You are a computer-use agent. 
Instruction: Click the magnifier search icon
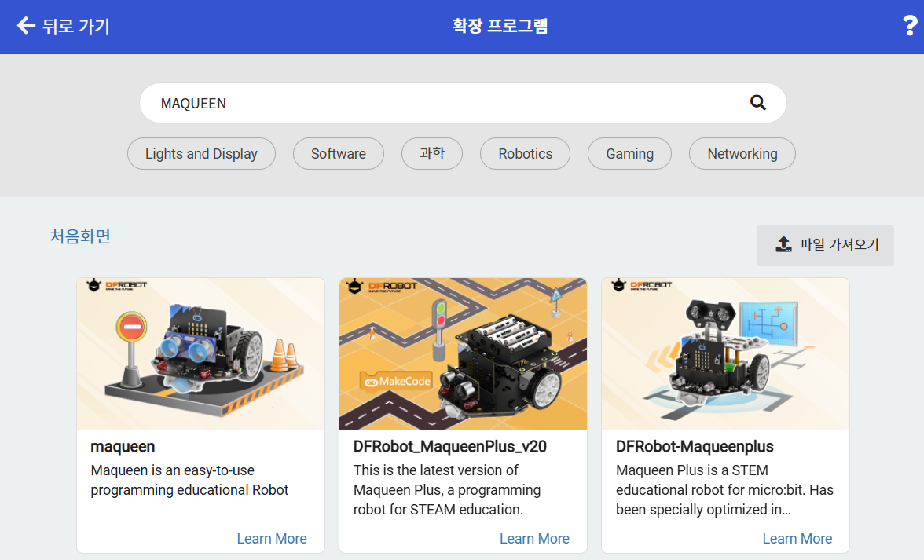pos(757,103)
